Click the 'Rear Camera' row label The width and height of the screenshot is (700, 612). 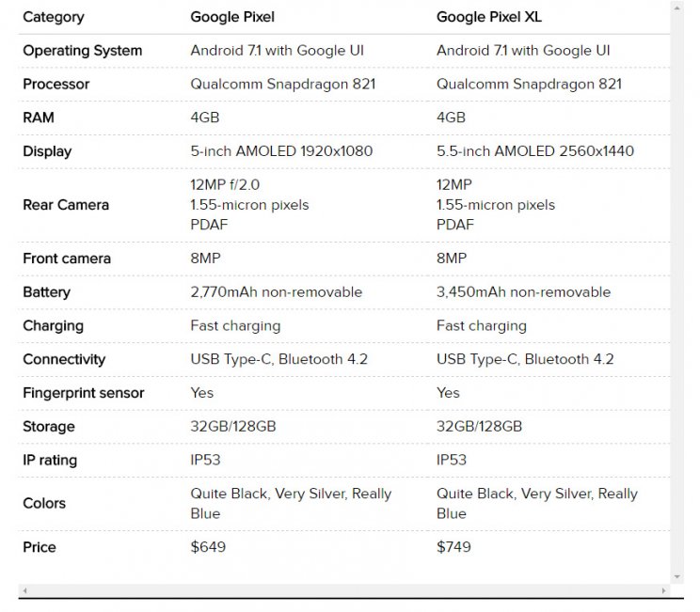66,205
